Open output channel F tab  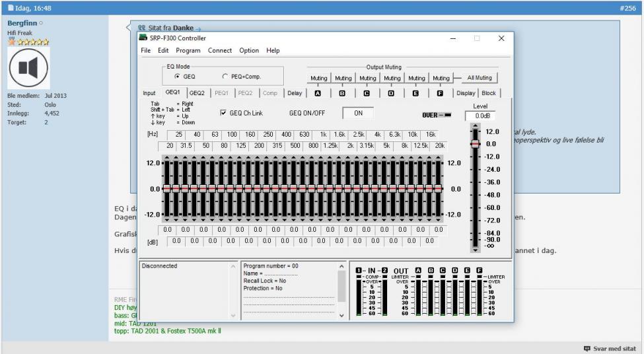click(440, 93)
